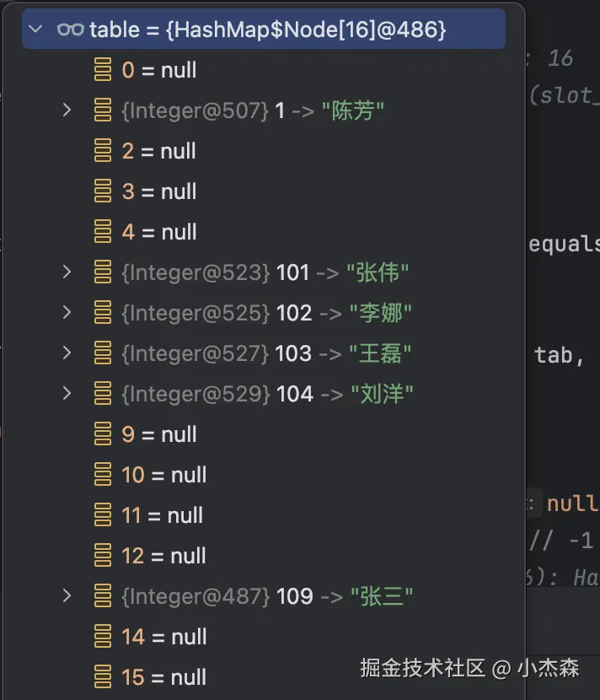Click the text {Integer@527} 103 -> "王磊"
Viewport: 600px width, 700px height.
click(x=266, y=353)
